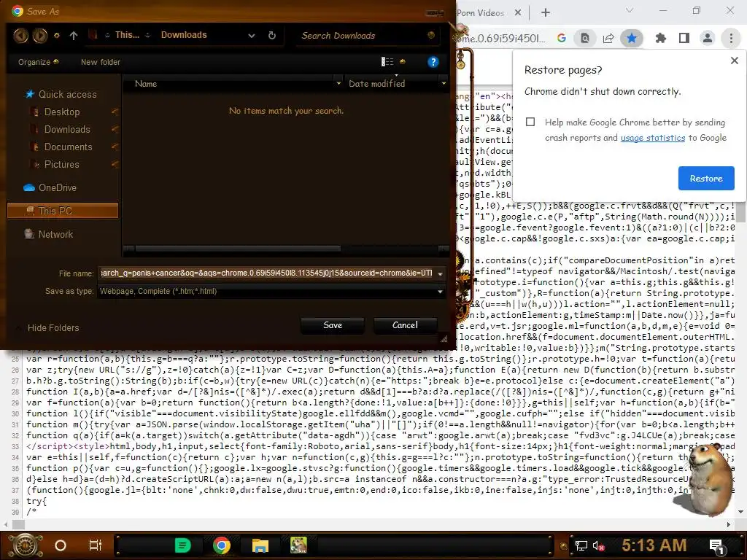
Task: Click the Save button
Action: [x=332, y=325]
